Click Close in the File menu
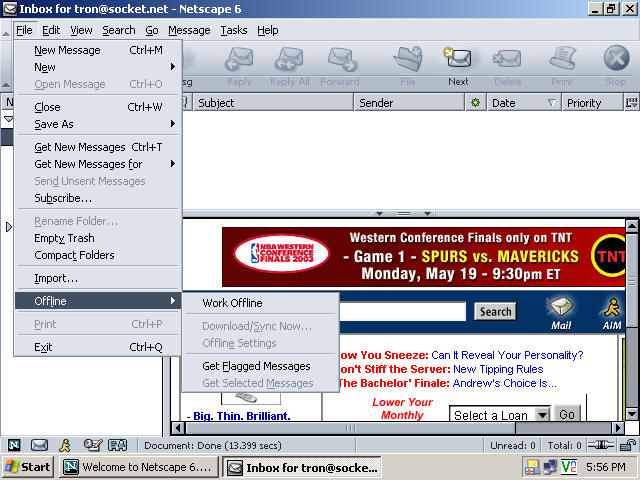The width and height of the screenshot is (640, 480). (98, 107)
